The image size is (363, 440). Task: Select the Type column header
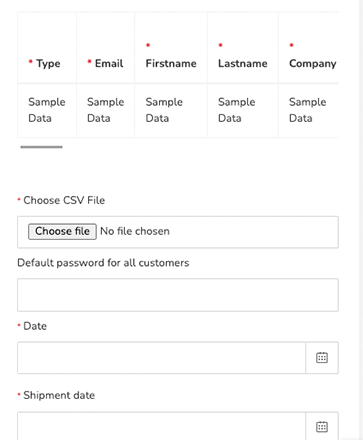pos(47,48)
